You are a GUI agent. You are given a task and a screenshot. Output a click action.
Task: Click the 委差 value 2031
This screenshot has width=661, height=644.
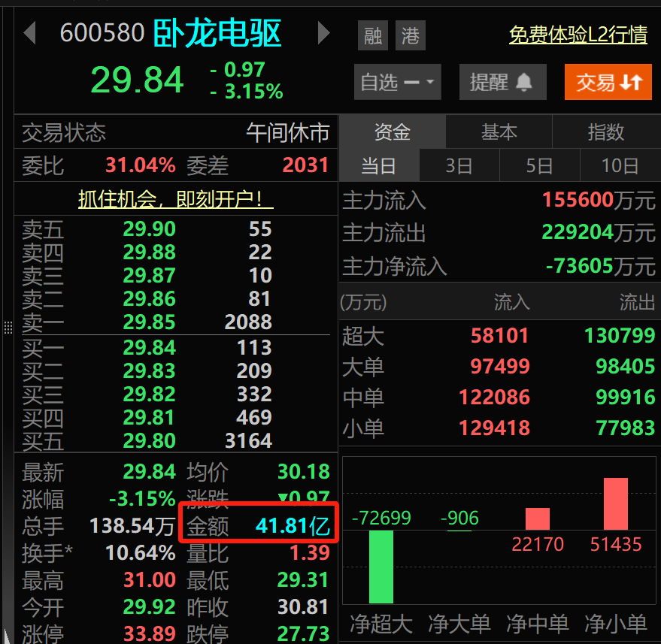click(x=305, y=165)
